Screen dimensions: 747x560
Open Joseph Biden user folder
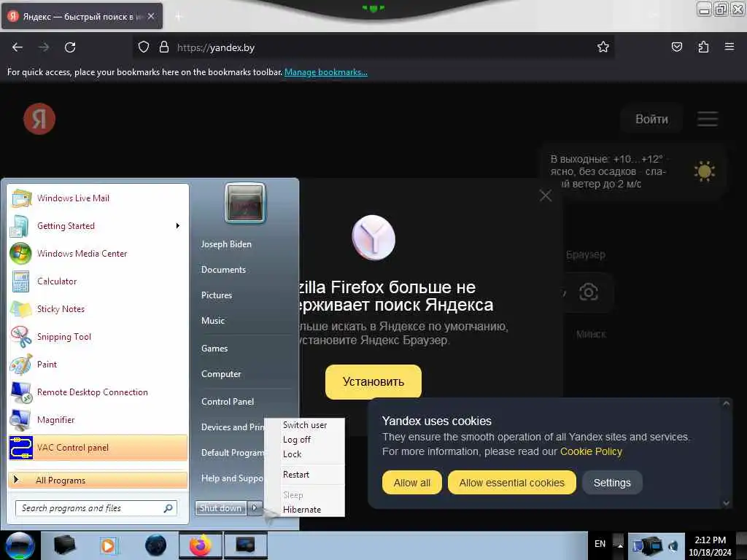click(x=226, y=244)
